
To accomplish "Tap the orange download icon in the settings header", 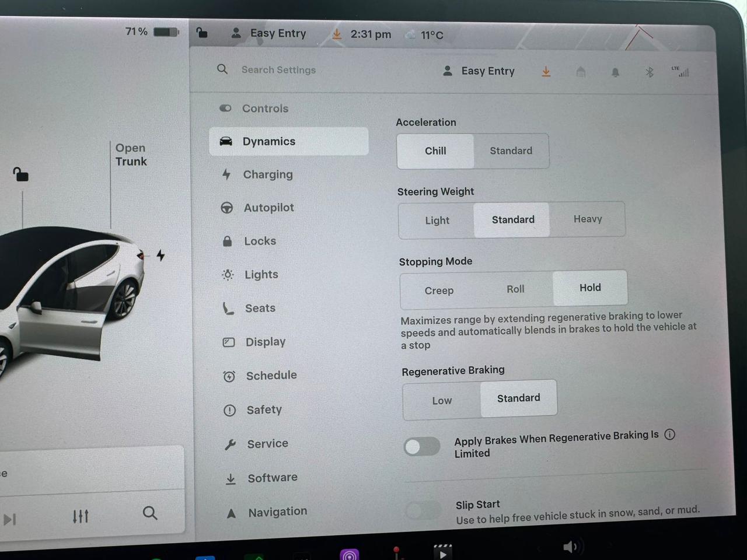I will [x=546, y=71].
